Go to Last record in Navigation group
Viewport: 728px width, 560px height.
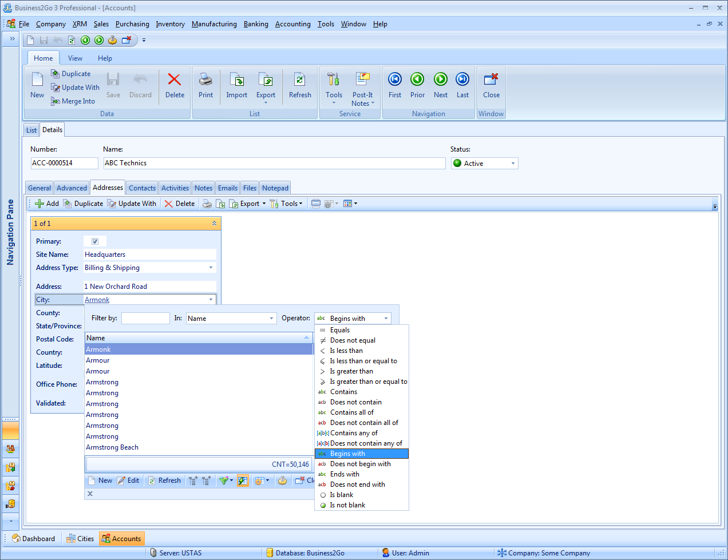(462, 79)
